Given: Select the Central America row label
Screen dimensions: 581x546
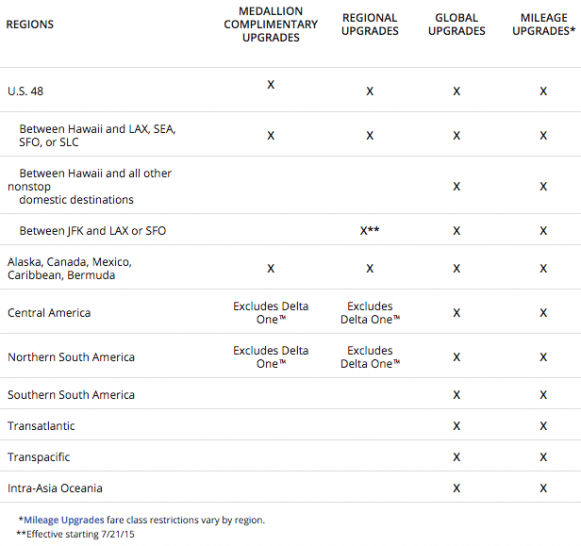Looking at the screenshot, I should tap(49, 313).
